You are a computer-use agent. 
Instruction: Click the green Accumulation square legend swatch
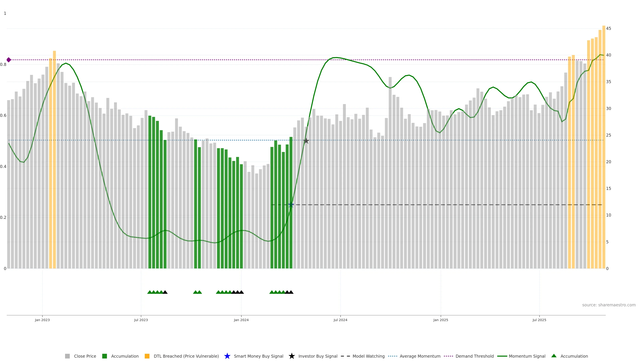pos(104,356)
